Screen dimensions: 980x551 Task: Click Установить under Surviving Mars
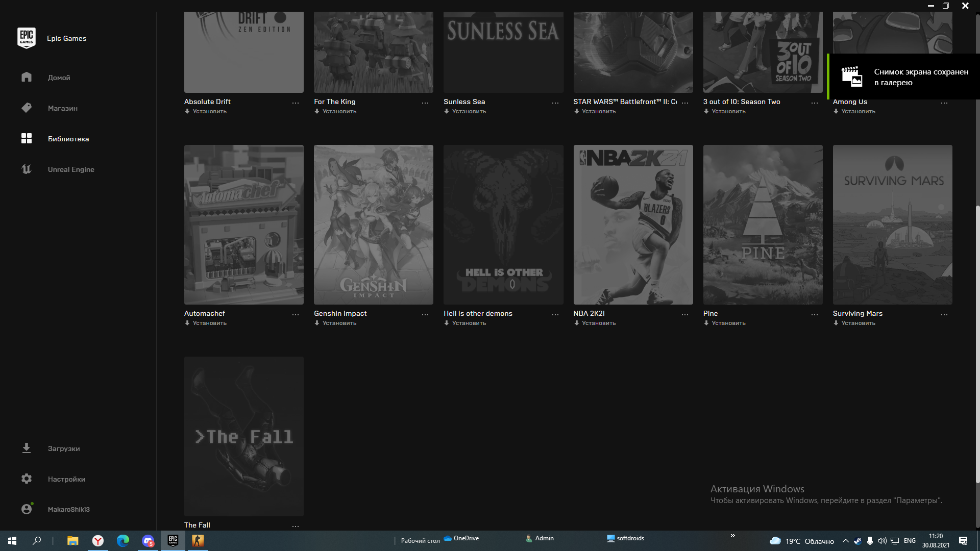(858, 323)
